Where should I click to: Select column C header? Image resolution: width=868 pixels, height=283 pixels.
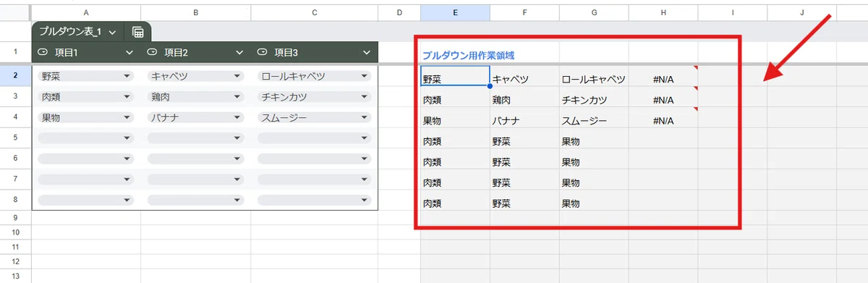point(314,13)
